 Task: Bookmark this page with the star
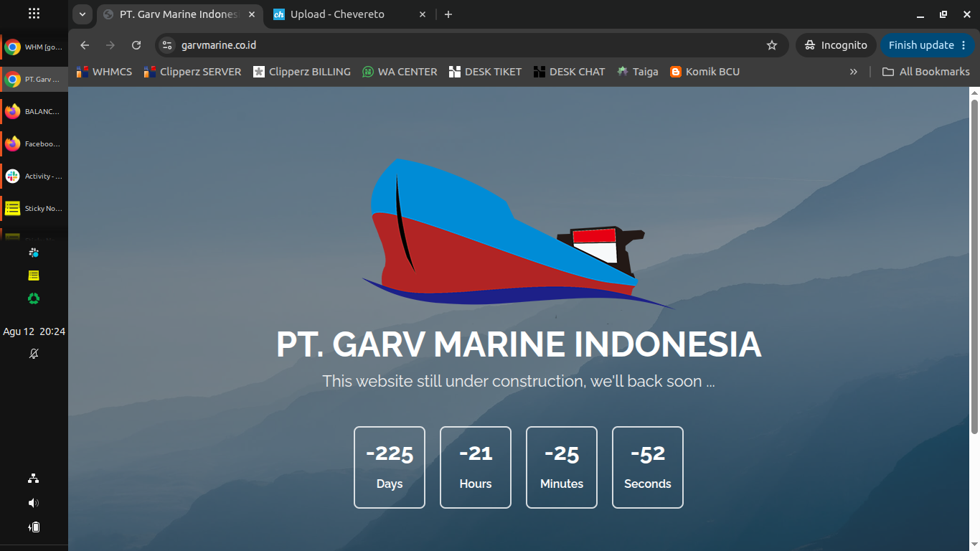772,45
